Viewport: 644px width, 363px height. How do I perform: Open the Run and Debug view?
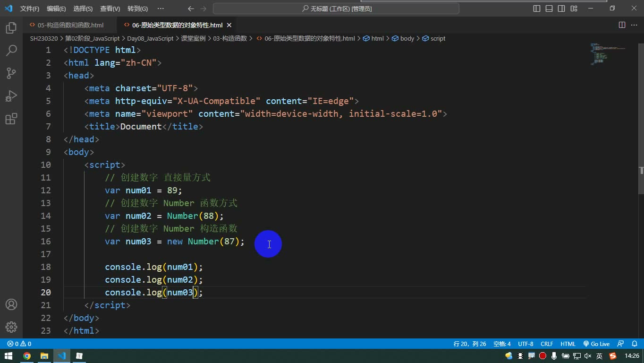[x=11, y=96]
